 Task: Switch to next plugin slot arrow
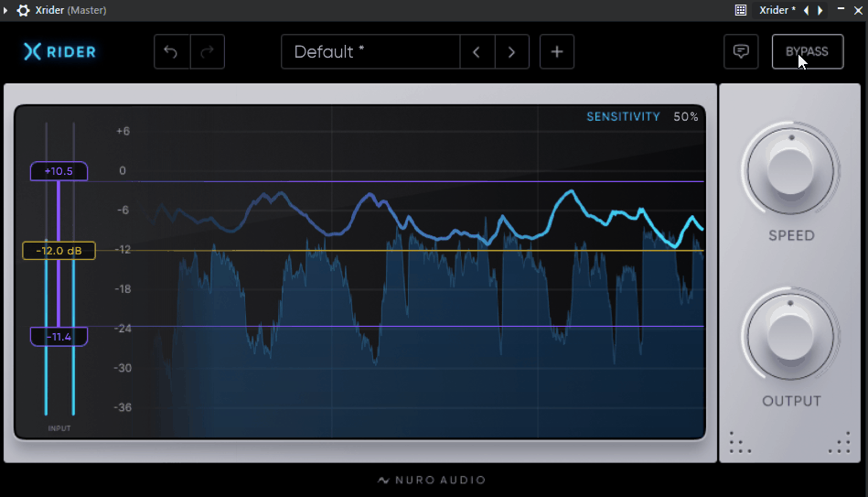click(x=820, y=10)
